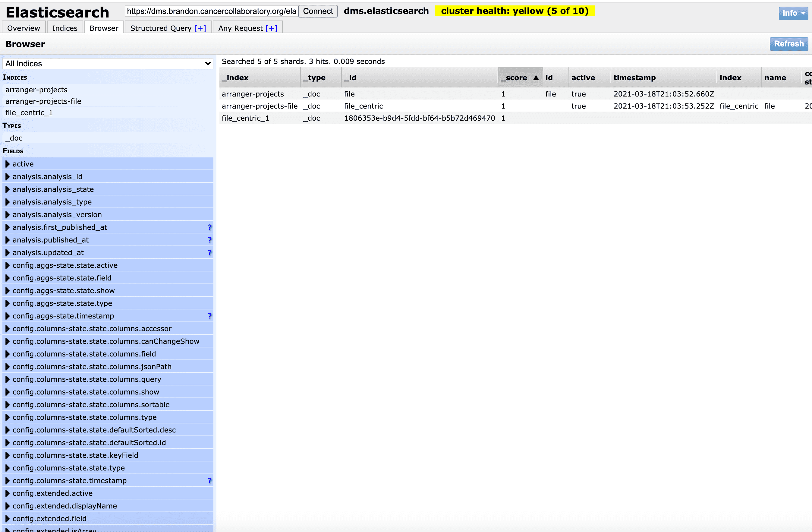Click the question mark beside analysis.first_published_at
This screenshot has width=812, height=532.
point(209,227)
